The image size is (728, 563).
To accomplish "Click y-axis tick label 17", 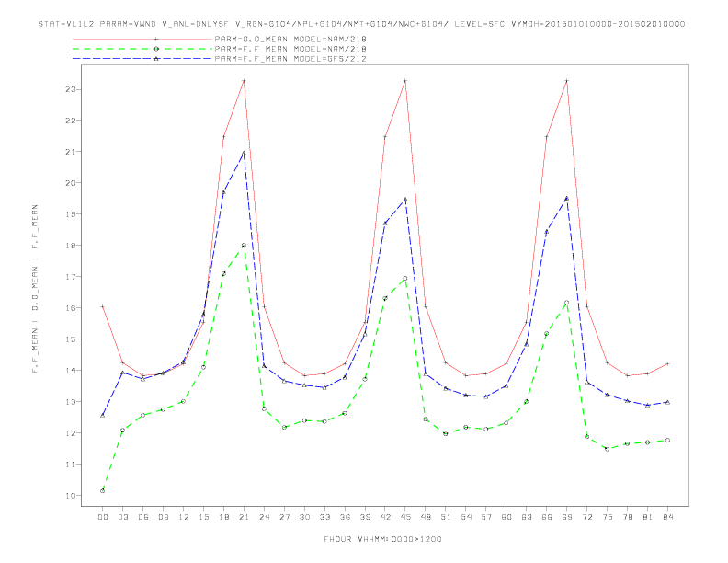I will (x=71, y=277).
